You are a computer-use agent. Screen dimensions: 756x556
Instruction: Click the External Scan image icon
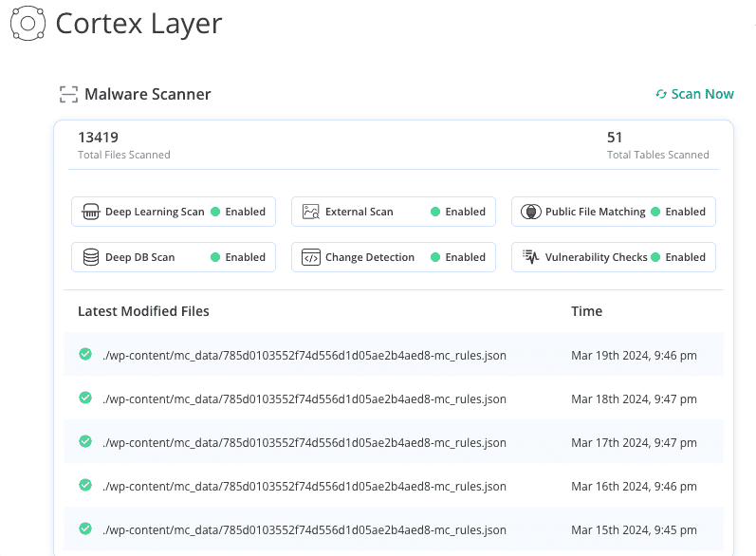(311, 212)
